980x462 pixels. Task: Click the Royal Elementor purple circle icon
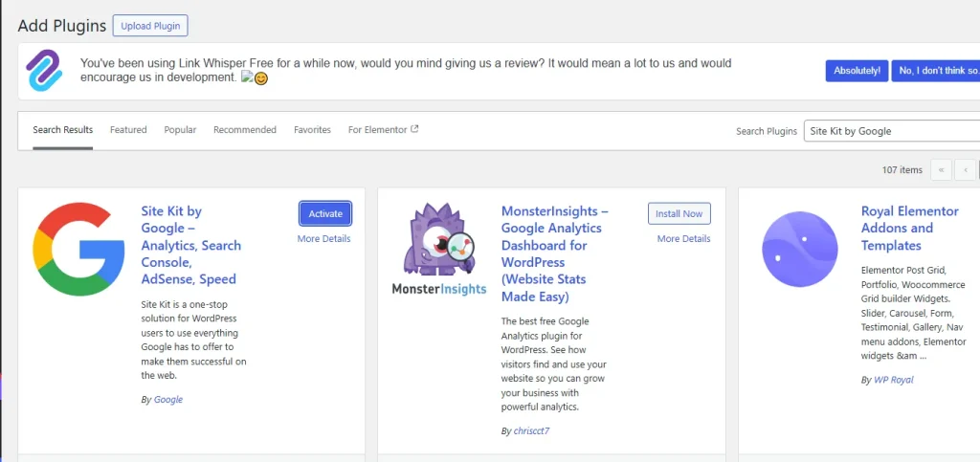pos(799,249)
